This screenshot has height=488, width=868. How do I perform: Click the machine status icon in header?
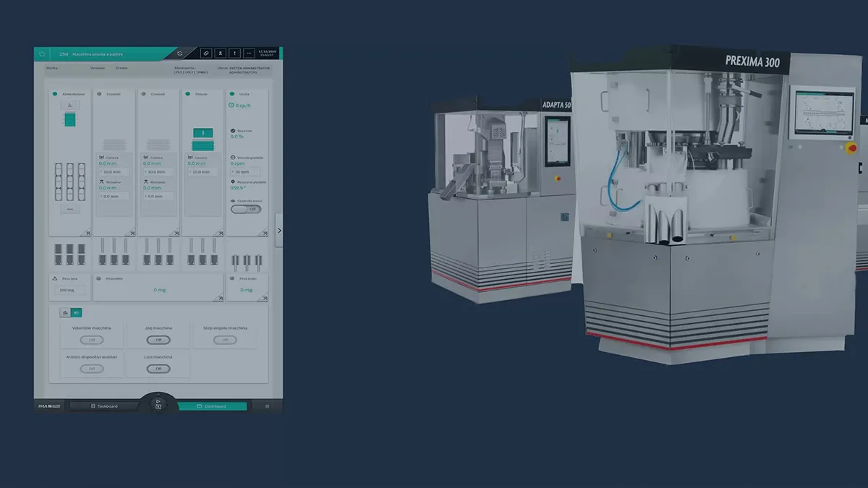click(42, 53)
